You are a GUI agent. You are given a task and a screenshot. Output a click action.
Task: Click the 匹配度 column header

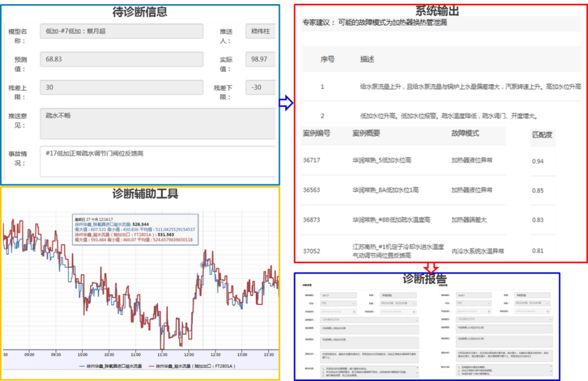coord(542,135)
